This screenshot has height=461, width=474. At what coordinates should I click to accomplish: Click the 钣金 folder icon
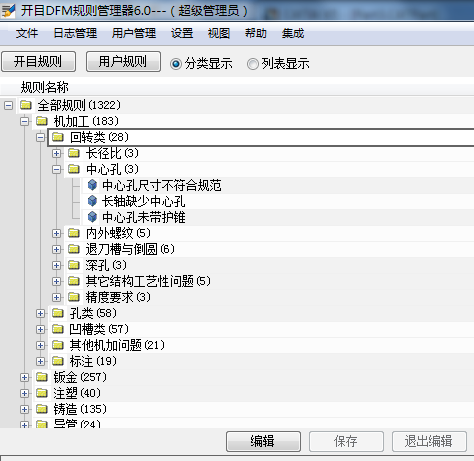pos(42,377)
